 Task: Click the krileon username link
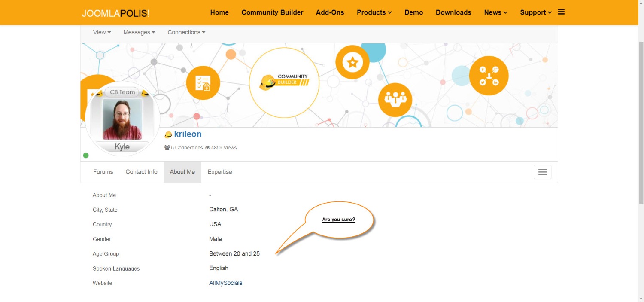pyautogui.click(x=188, y=134)
